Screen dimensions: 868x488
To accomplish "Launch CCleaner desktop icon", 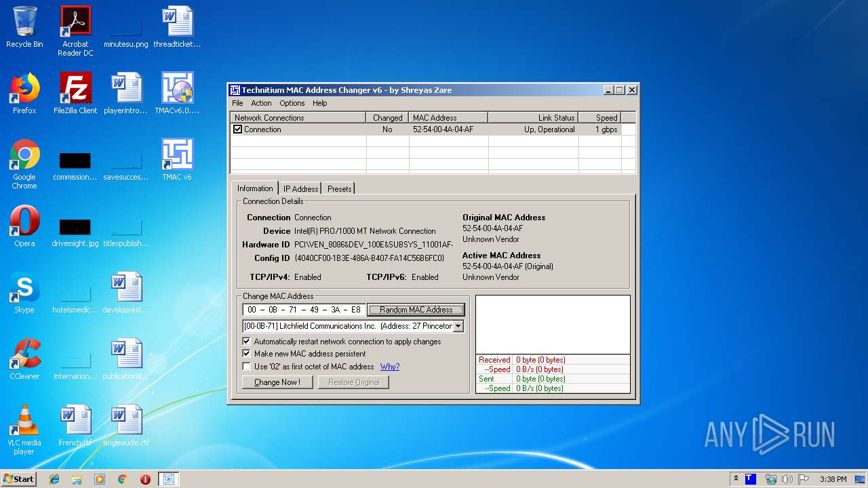I will click(x=24, y=359).
